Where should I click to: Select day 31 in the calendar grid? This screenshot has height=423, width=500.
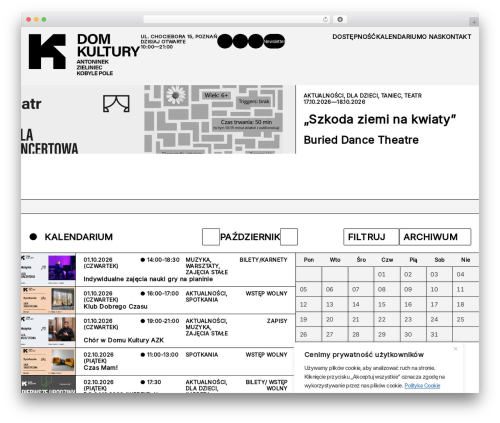coord(440,334)
